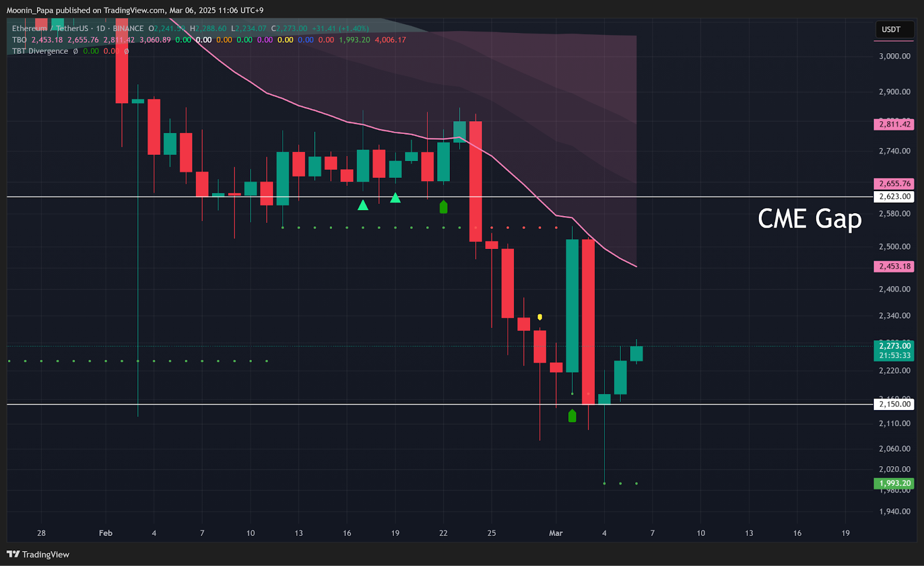Click the TradingView logo at bottom left
924x566 pixels.
[x=38, y=554]
